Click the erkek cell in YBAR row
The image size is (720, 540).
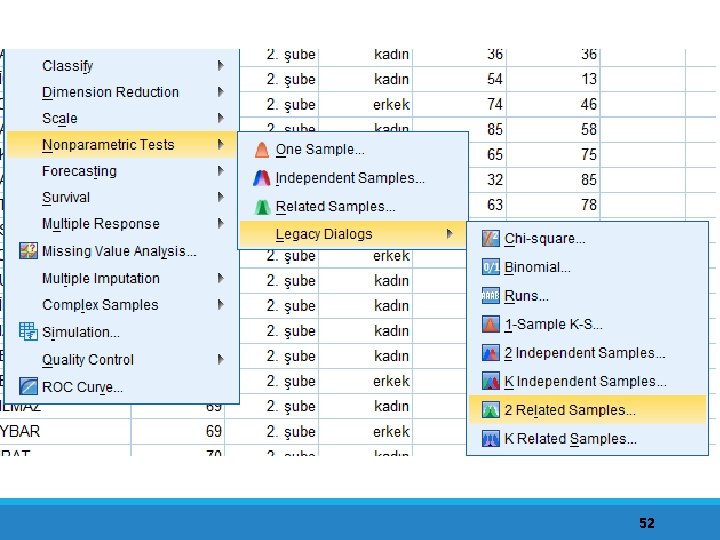(366, 431)
